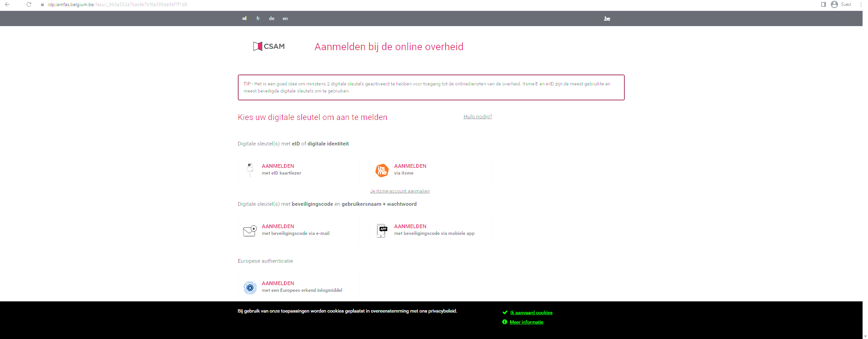Click 'Je itsme-account aanmaken' link

point(400,191)
